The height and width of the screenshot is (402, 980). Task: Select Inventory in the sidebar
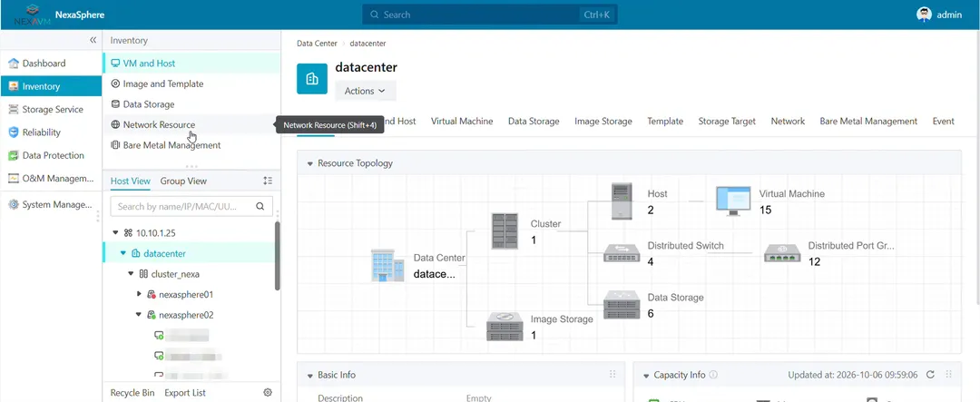pyautogui.click(x=51, y=86)
